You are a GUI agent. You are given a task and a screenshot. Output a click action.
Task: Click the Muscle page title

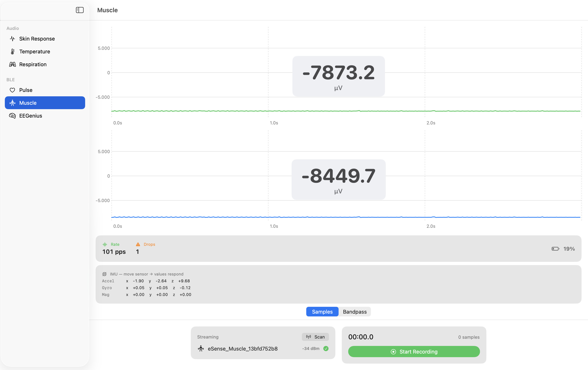(107, 10)
